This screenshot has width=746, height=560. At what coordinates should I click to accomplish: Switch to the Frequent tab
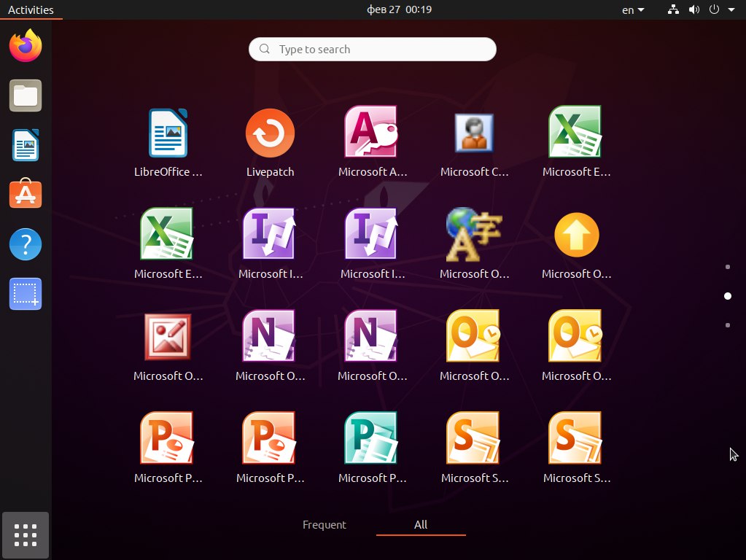(x=325, y=524)
